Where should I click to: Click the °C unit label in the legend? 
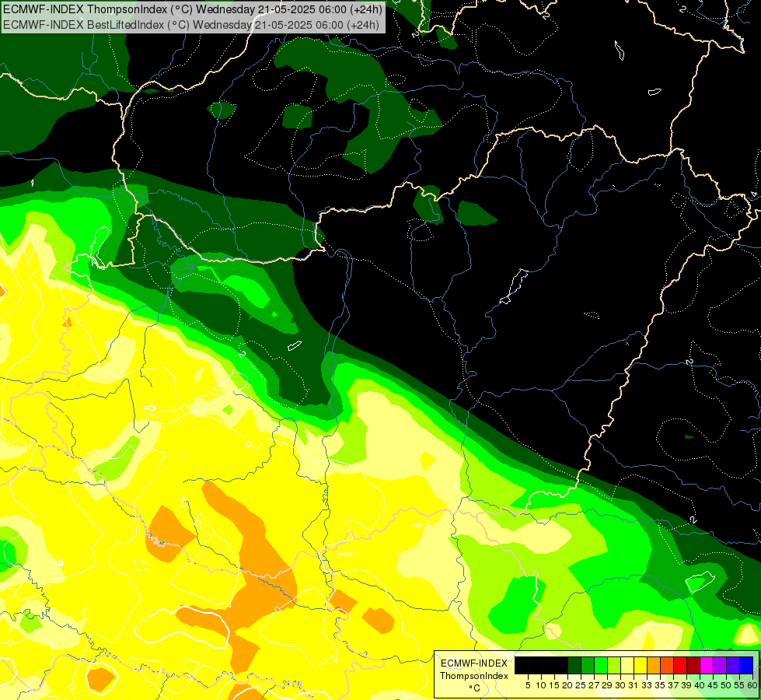(x=474, y=688)
